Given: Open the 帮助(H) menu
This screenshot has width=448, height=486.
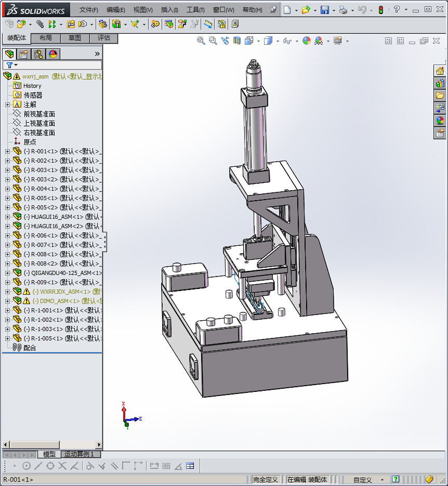Looking at the screenshot, I should [x=252, y=10].
